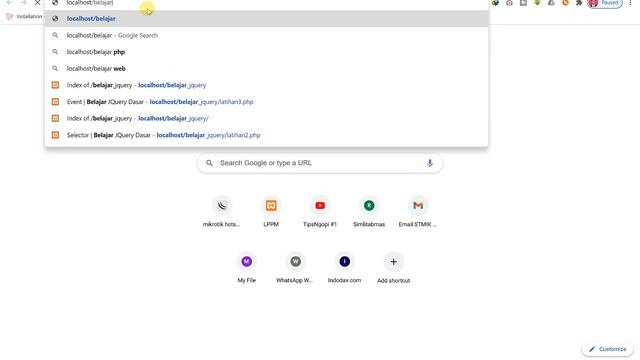This screenshot has width=640, height=360.
Task: Focus the Search Google or type a URL box
Action: click(320, 163)
